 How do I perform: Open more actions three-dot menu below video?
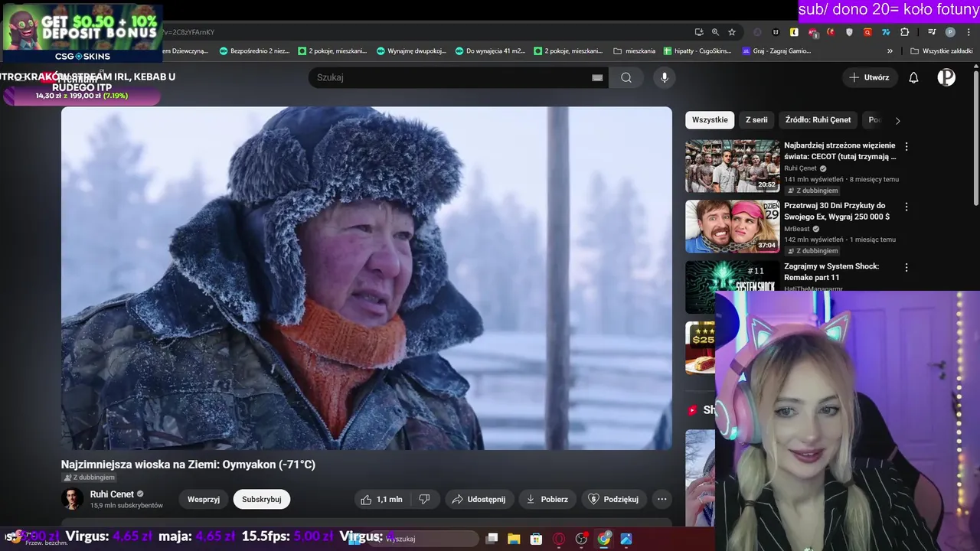coord(662,499)
